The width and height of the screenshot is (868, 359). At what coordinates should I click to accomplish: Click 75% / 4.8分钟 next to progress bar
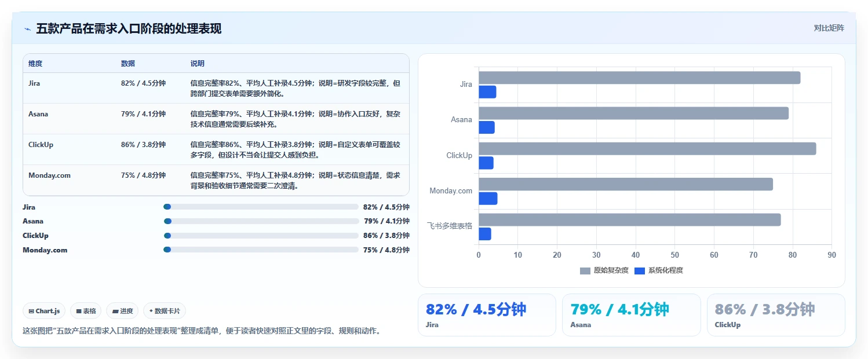pyautogui.click(x=386, y=250)
